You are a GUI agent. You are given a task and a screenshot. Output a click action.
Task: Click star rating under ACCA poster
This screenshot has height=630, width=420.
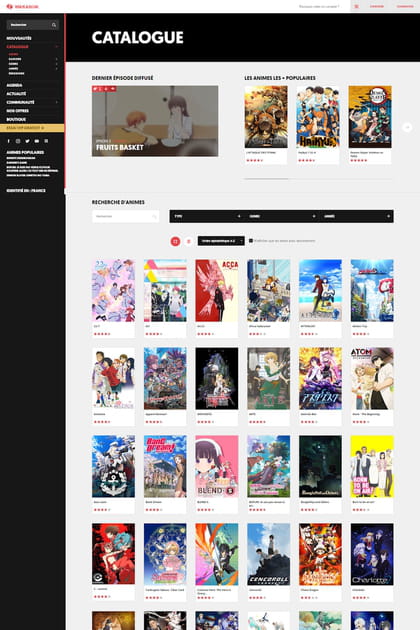click(x=205, y=334)
